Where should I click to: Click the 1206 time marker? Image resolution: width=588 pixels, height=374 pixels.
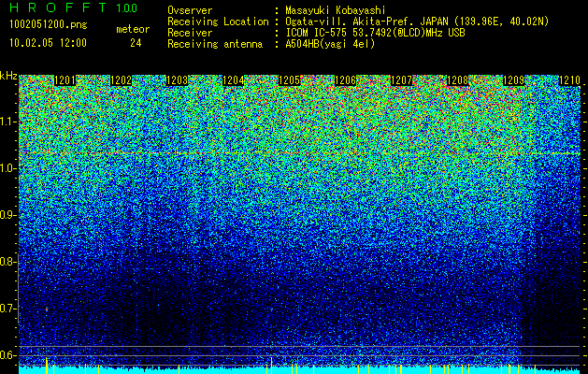click(x=345, y=80)
